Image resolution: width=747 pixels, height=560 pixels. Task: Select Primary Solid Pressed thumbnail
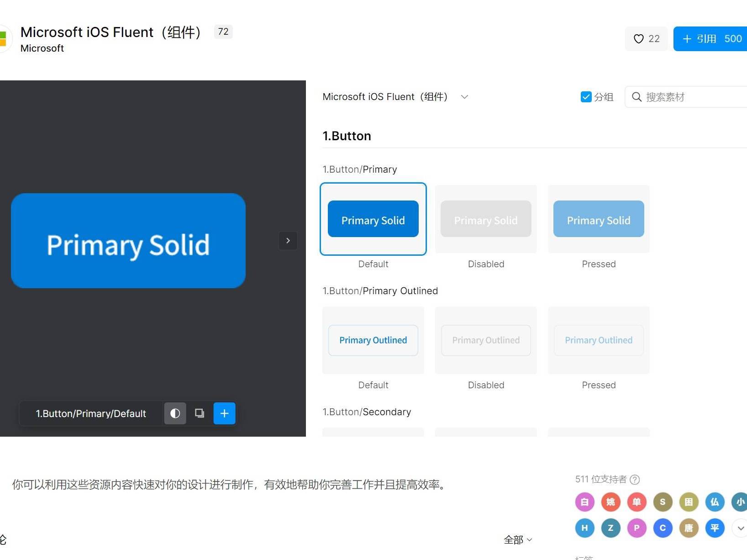(599, 219)
